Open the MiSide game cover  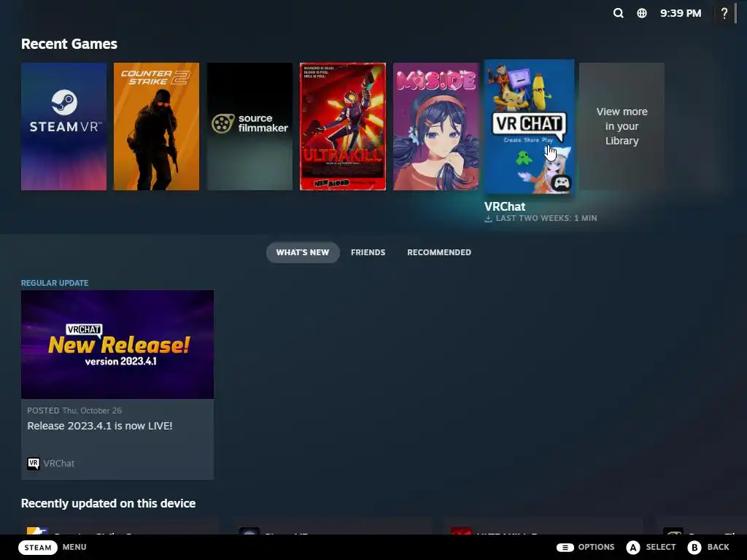pos(436,127)
